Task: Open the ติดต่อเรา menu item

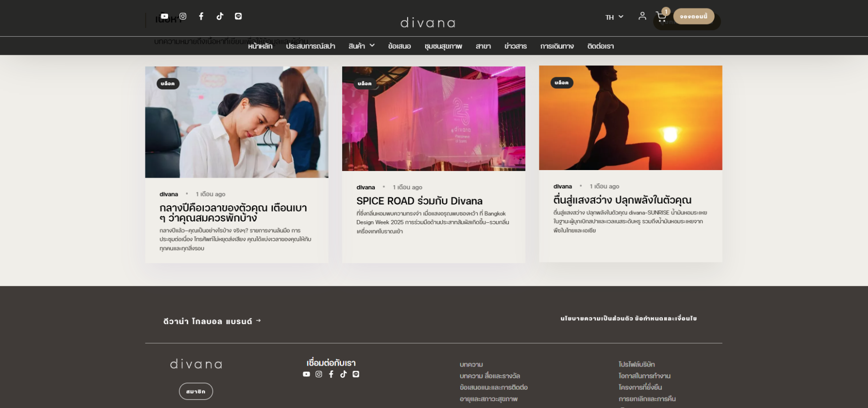Action: 600,46
